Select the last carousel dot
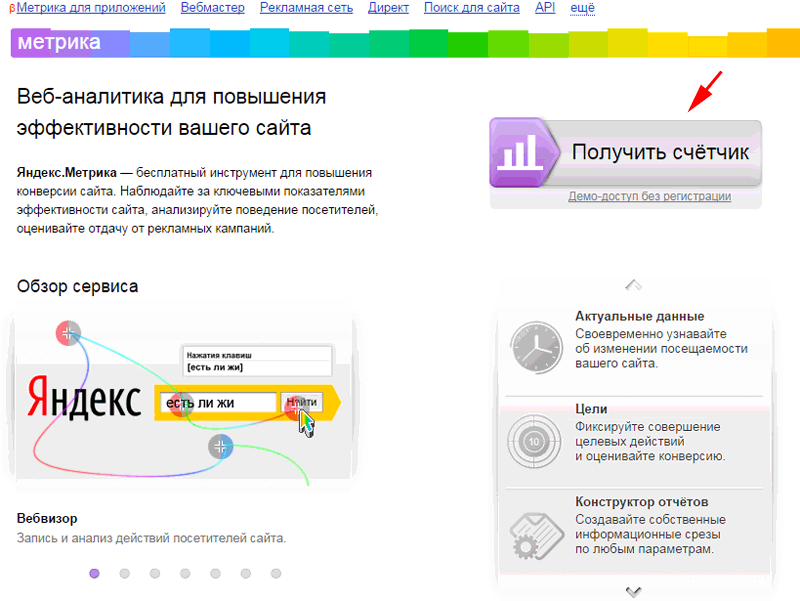Screen dimensions: 800x601 point(276,574)
